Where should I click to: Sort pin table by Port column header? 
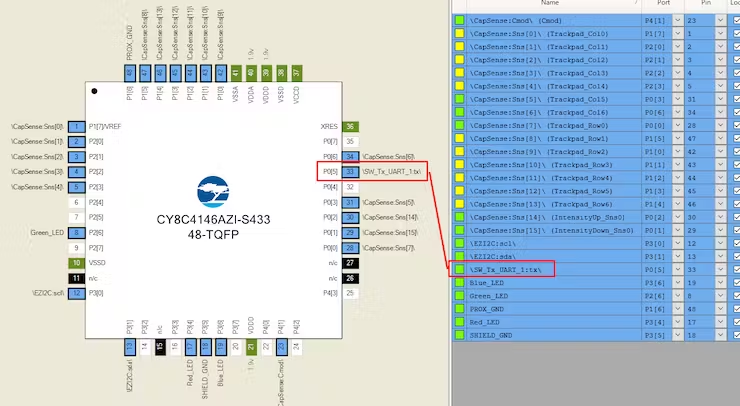click(663, 3)
